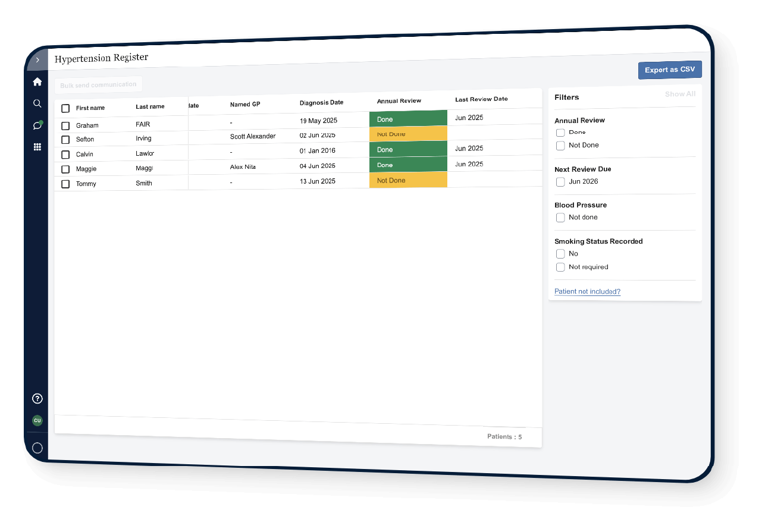Open the apps grid icon

37,147
